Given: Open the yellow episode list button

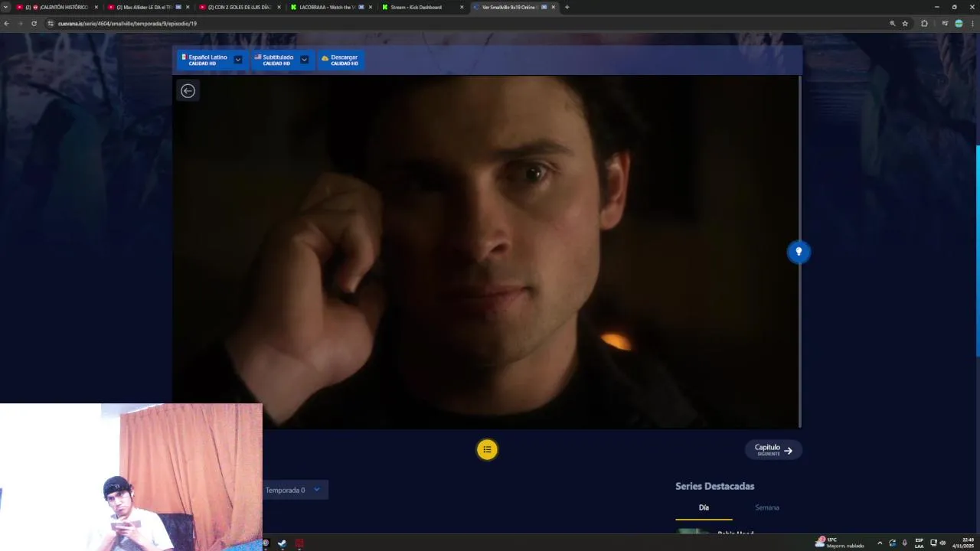Looking at the screenshot, I should [487, 449].
